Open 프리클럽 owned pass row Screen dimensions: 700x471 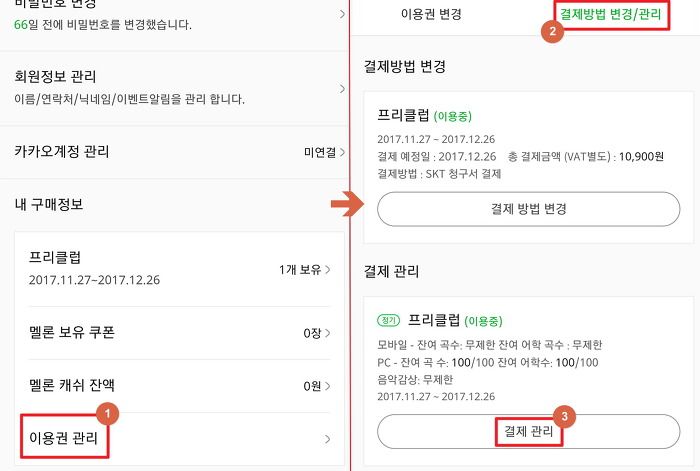click(179, 269)
